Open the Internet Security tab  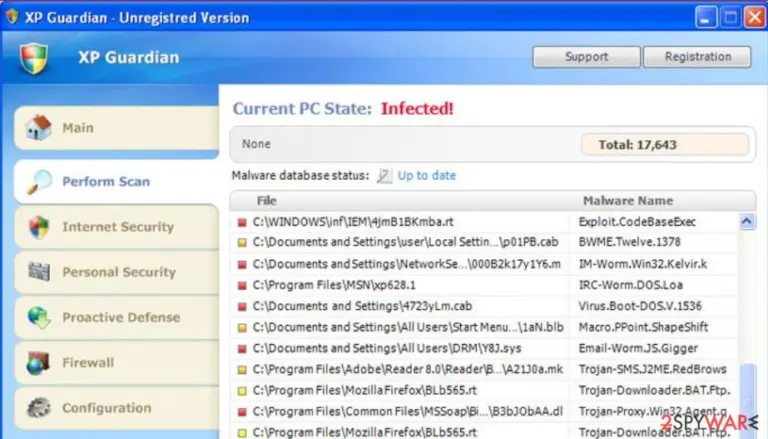(x=117, y=227)
